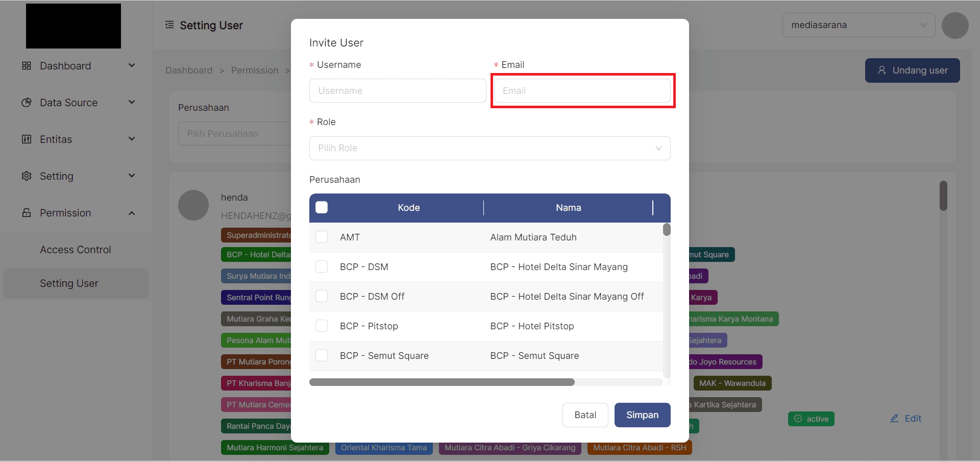The image size is (980, 462).
Task: Click the horizontal scrollbar under company table
Action: tap(442, 382)
